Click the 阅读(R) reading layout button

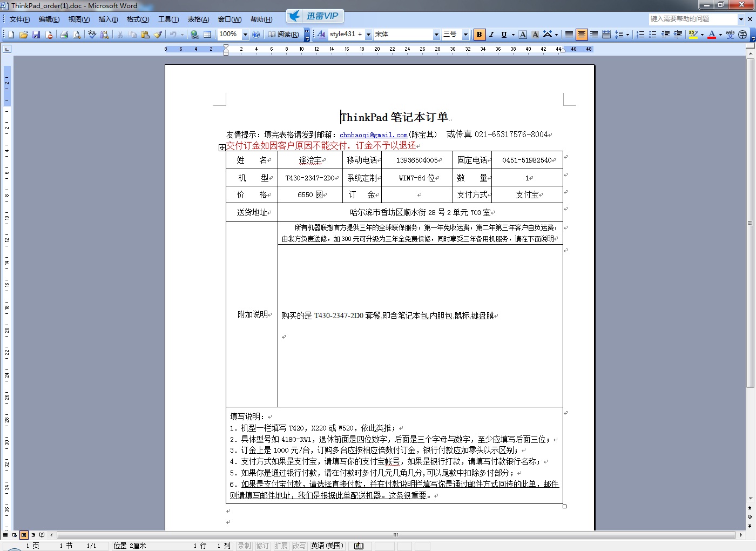pos(284,35)
